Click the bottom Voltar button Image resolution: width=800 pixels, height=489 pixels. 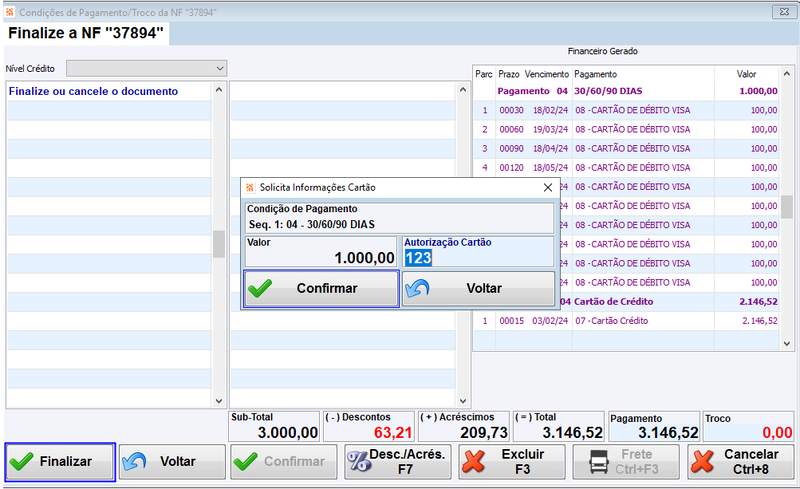(x=172, y=462)
